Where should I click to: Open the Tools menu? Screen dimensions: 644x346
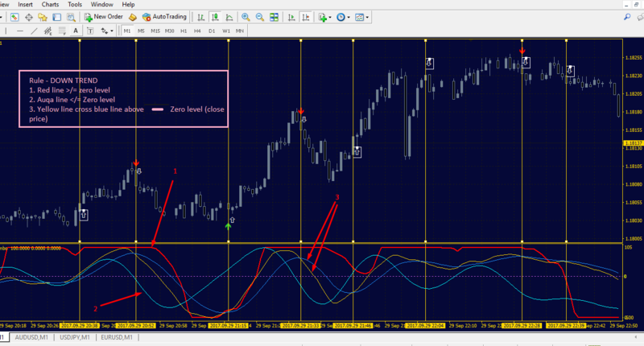coord(75,5)
